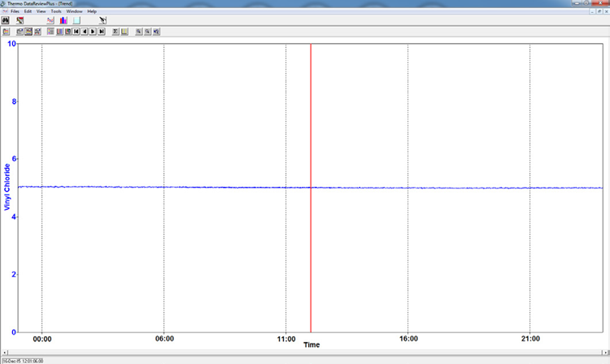Image resolution: width=610 pixels, height=364 pixels.
Task: Click the third chart layout icon
Action: [x=37, y=32]
